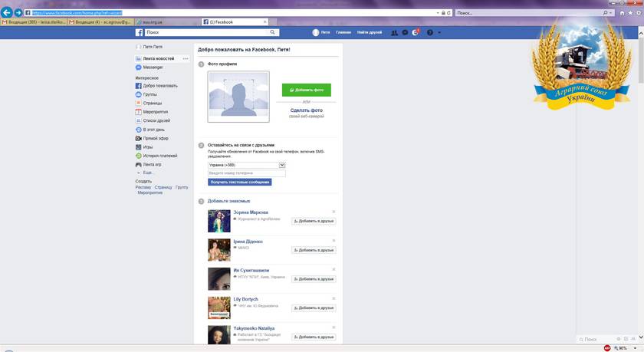
Task: Open Найти друзей in the header
Action: 370,32
